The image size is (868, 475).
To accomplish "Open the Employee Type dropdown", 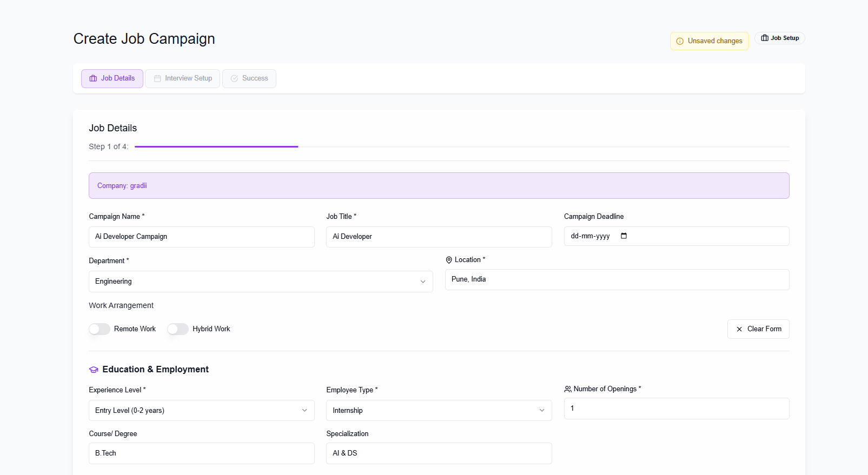I will click(439, 411).
